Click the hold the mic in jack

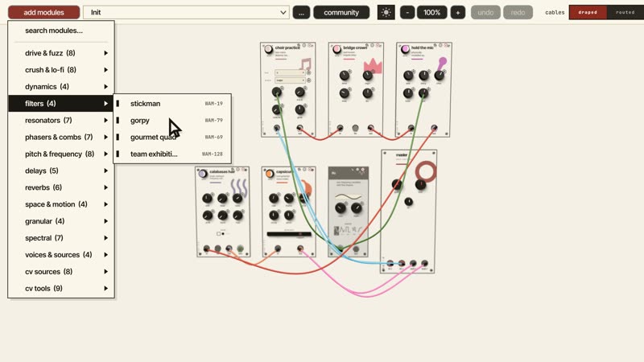(x=411, y=128)
